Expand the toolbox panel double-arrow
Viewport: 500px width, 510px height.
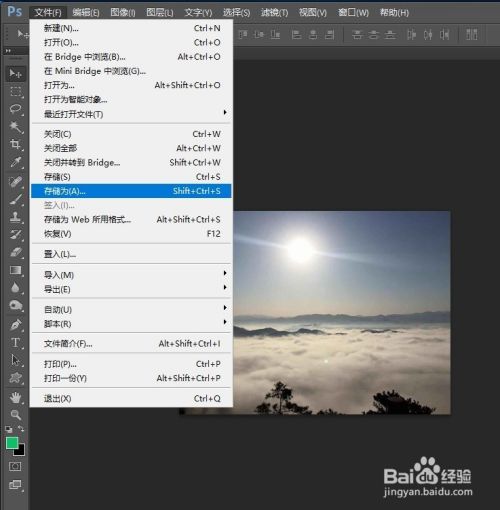coord(8,51)
